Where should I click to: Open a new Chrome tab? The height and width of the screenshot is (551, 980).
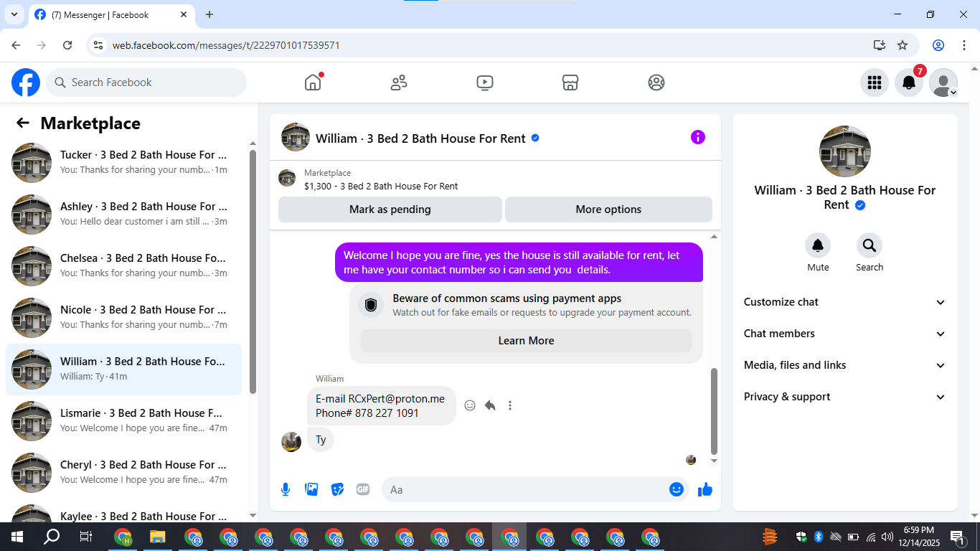209,14
